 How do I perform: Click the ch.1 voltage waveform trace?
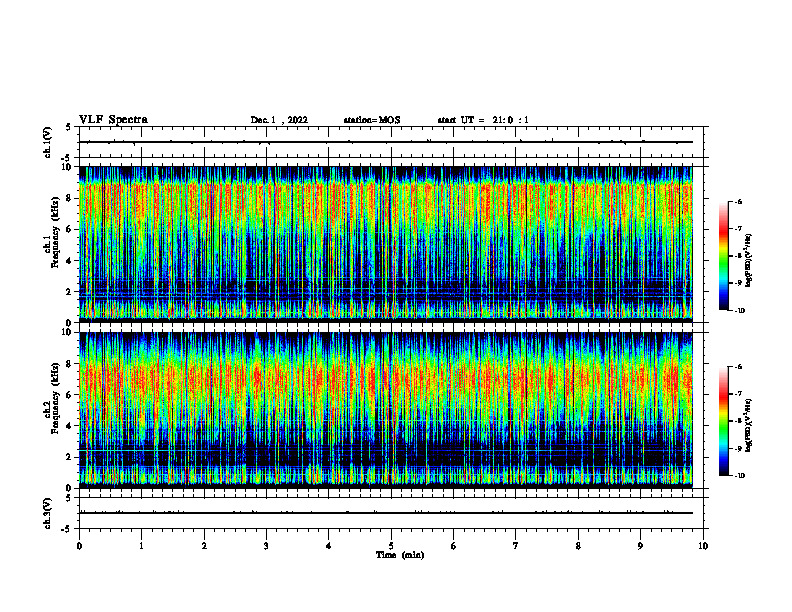(x=385, y=142)
